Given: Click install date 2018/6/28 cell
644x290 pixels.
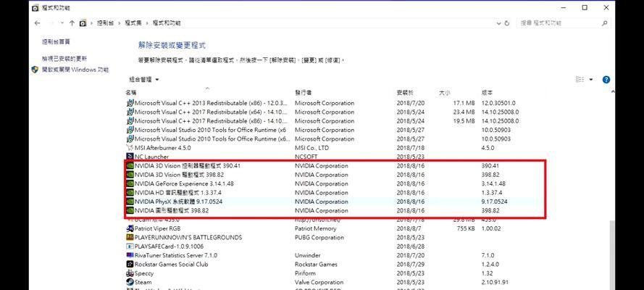Looking at the screenshot, I should click(411, 246).
